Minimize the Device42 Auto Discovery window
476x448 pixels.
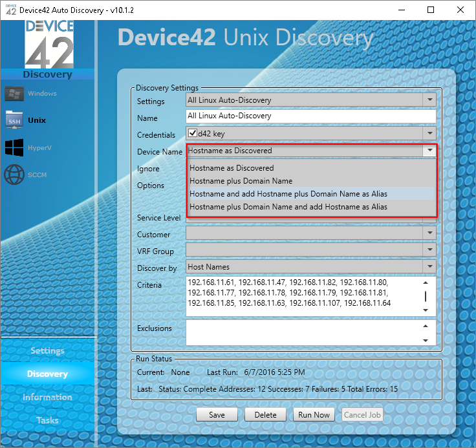402,10
